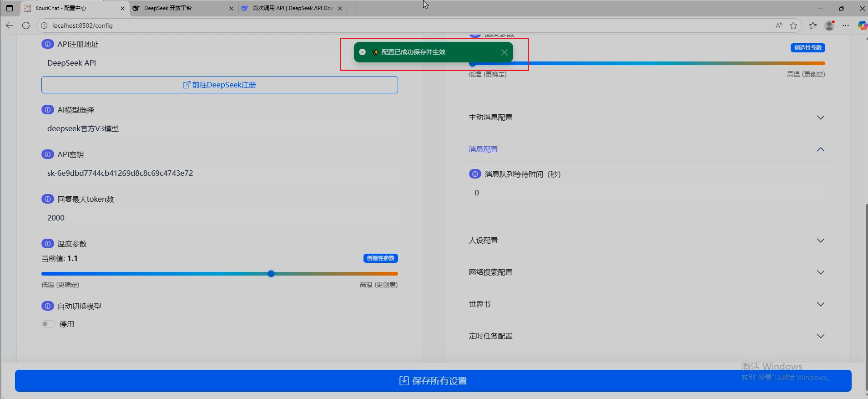Open the 前往DeepSeek注册 link

[219, 85]
